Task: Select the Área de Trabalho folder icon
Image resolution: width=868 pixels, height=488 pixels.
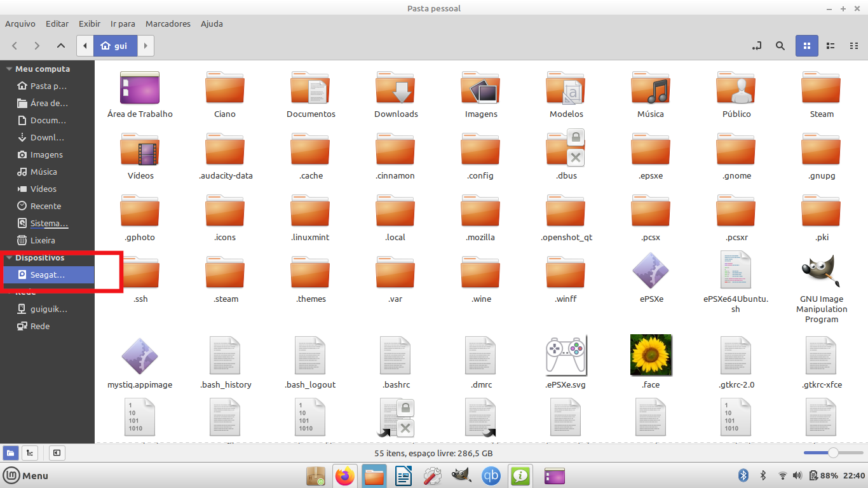Action: 140,88
